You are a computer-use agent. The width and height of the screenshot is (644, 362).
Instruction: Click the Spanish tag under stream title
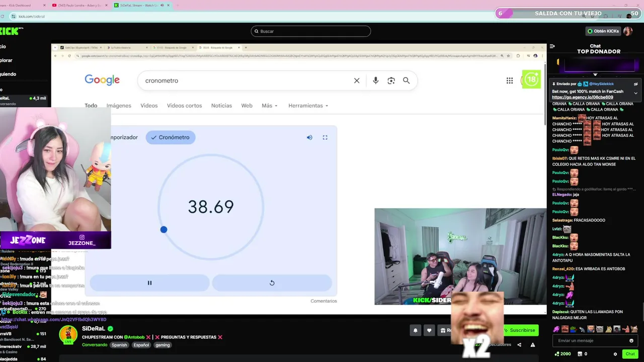tap(119, 345)
